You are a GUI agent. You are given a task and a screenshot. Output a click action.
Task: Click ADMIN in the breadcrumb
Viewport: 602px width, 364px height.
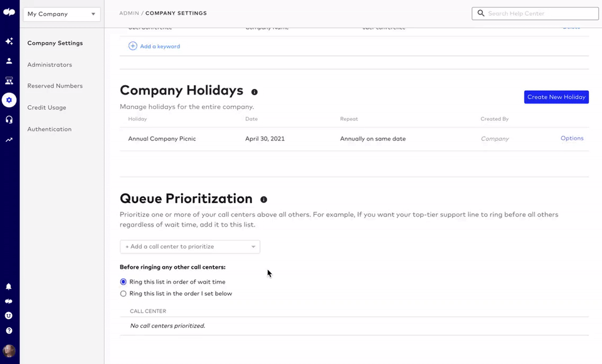point(129,13)
